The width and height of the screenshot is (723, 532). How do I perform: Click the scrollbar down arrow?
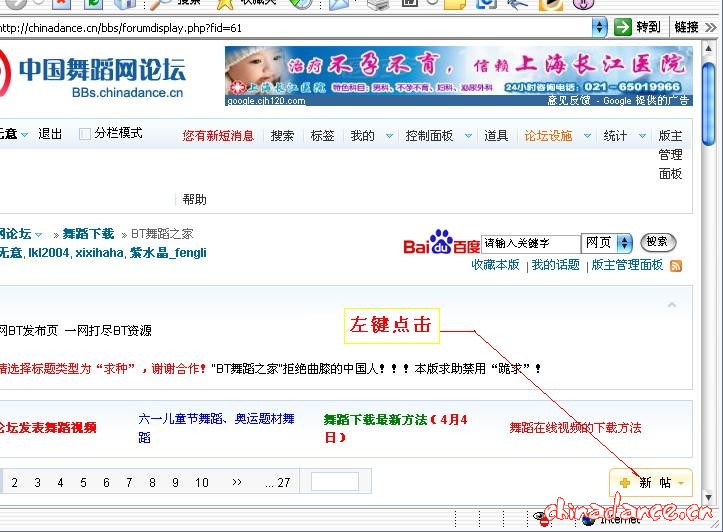tap(708, 497)
